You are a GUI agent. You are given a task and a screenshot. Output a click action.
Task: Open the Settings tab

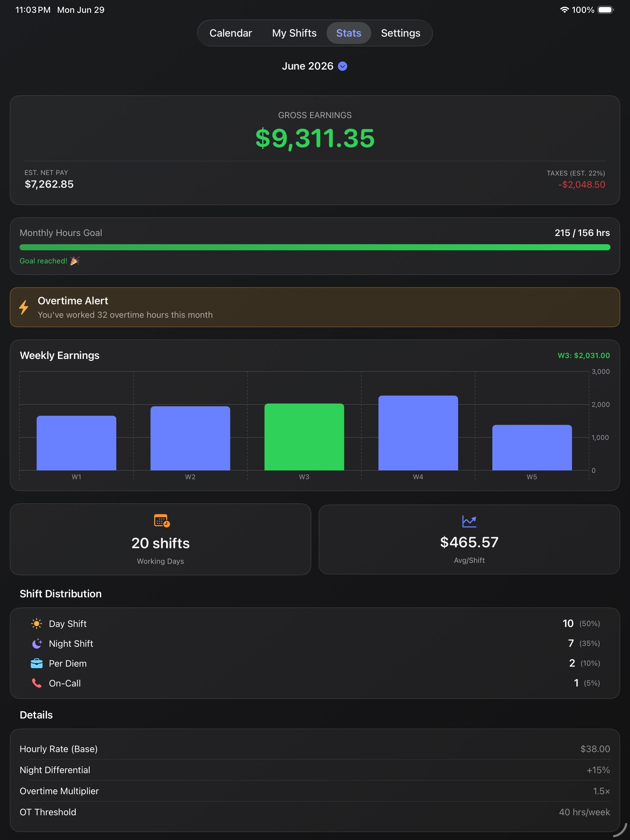(401, 33)
